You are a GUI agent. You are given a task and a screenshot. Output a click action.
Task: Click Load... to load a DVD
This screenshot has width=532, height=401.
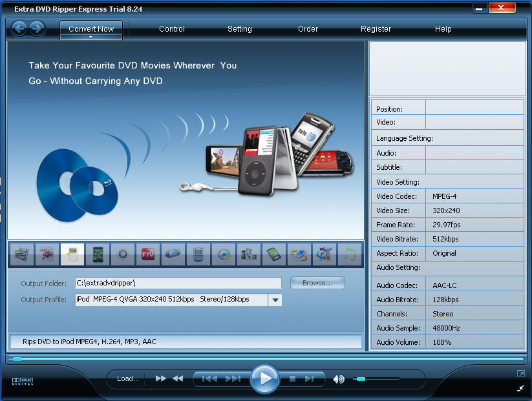[128, 379]
